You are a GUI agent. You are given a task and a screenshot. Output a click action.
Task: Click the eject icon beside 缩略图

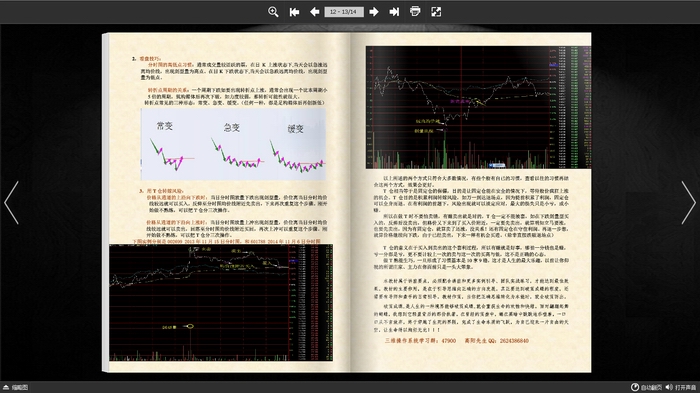click(x=6, y=387)
